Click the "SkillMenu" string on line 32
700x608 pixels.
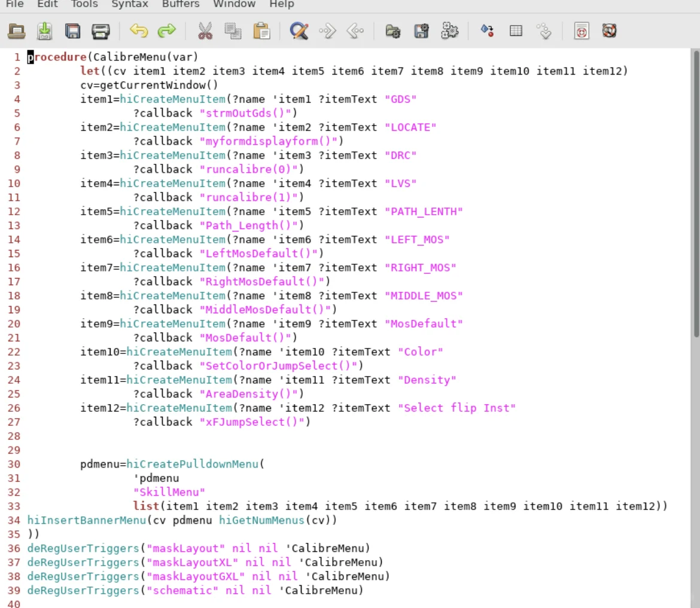coord(169,493)
